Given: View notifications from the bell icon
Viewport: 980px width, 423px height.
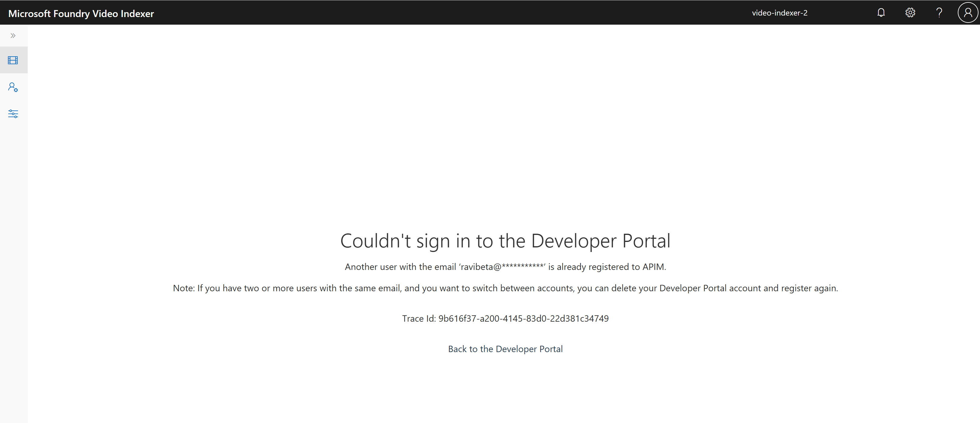Looking at the screenshot, I should [x=881, y=12].
